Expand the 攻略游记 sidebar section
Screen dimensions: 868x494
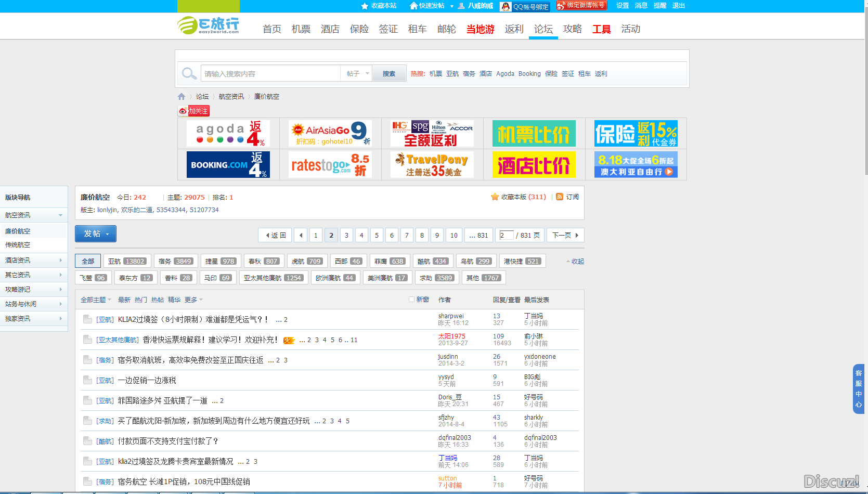(33, 289)
